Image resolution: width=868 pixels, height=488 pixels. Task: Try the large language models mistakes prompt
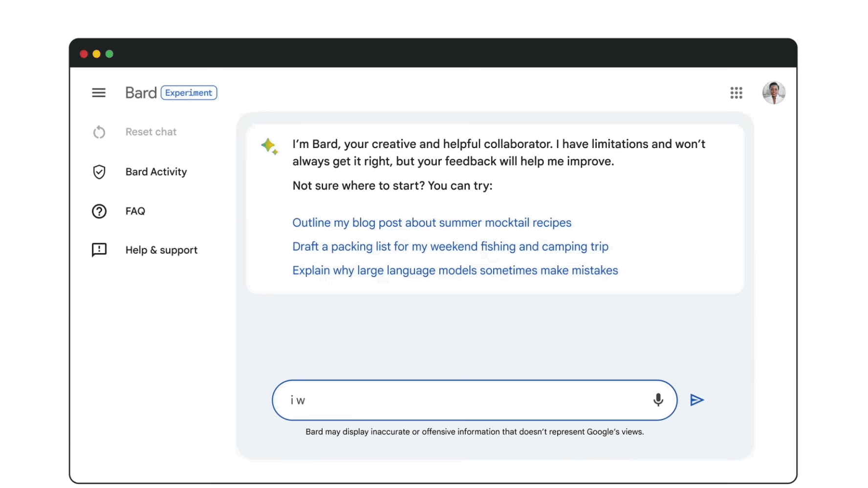click(456, 271)
